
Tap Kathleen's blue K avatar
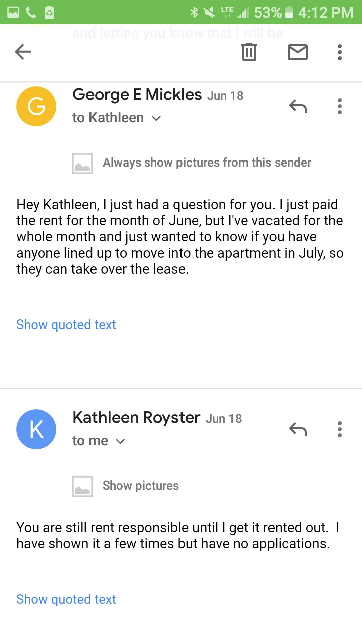(x=36, y=429)
